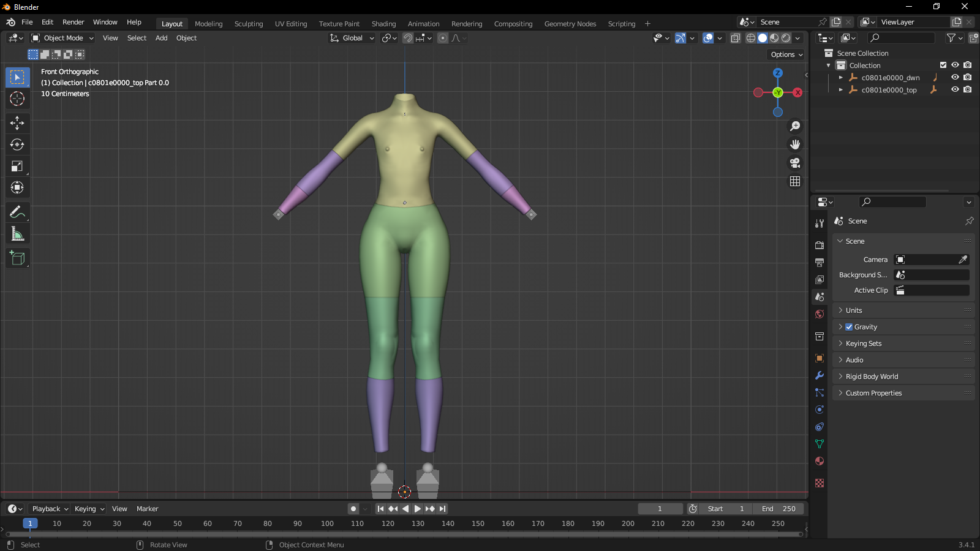Open Object Mode dropdown
Viewport: 980px width, 551px height.
pos(62,38)
